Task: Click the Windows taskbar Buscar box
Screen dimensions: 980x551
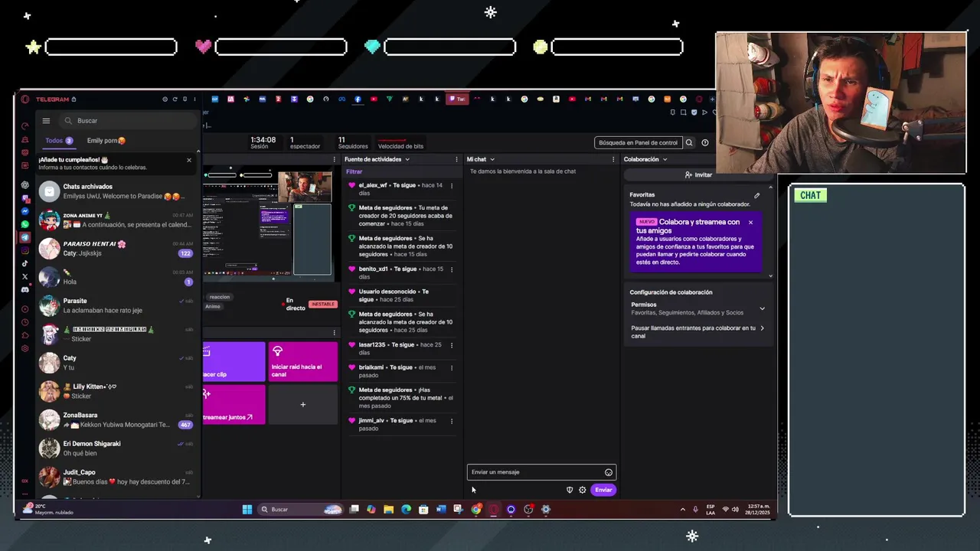Action: pos(301,510)
